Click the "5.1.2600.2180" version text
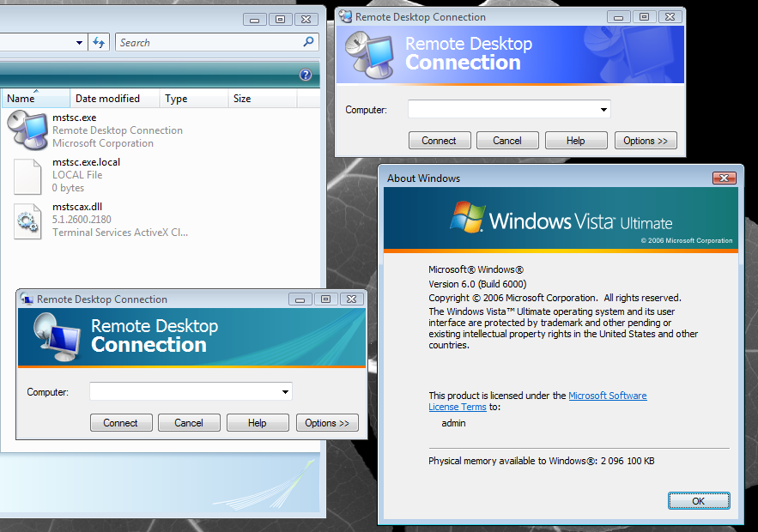This screenshot has height=532, width=758. click(x=82, y=220)
